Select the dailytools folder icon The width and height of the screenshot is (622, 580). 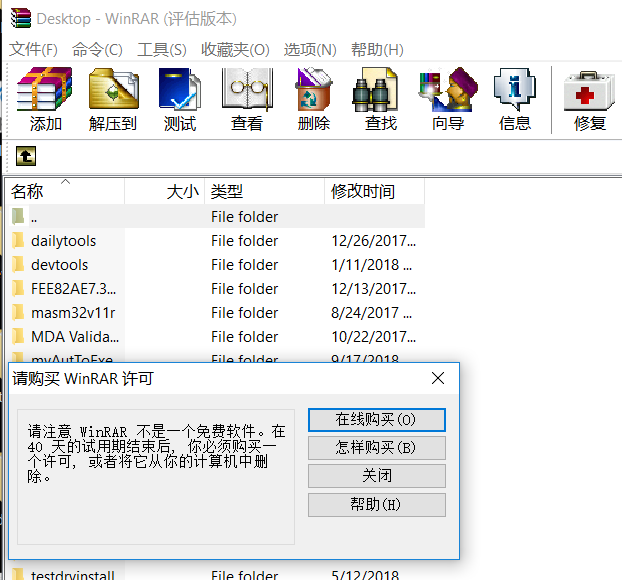click(18, 240)
